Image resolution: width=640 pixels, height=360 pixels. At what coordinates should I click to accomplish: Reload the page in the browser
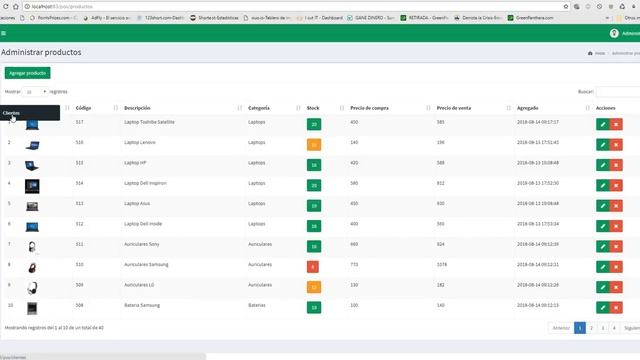[6, 7]
